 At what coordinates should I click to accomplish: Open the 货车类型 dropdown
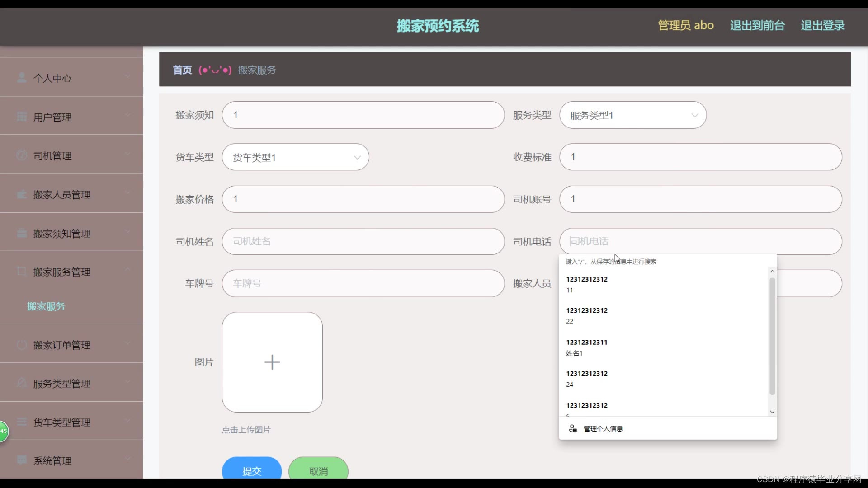coord(295,157)
